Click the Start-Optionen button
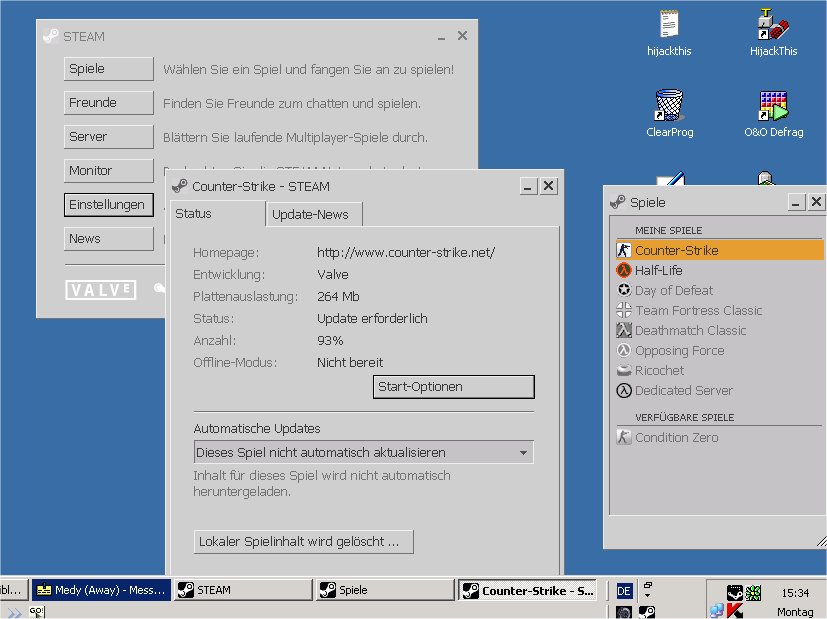827x619 pixels. click(x=454, y=387)
